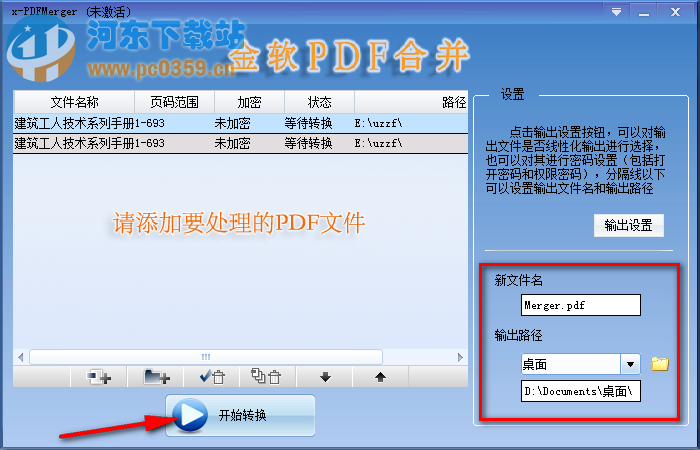
Task: Click the scrollbar right arrow
Action: coord(460,357)
